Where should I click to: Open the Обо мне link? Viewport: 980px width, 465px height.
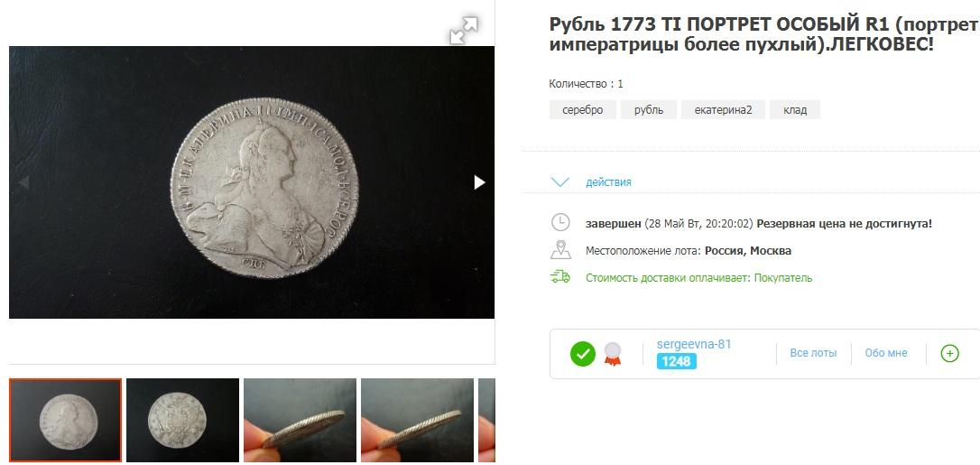click(x=885, y=353)
